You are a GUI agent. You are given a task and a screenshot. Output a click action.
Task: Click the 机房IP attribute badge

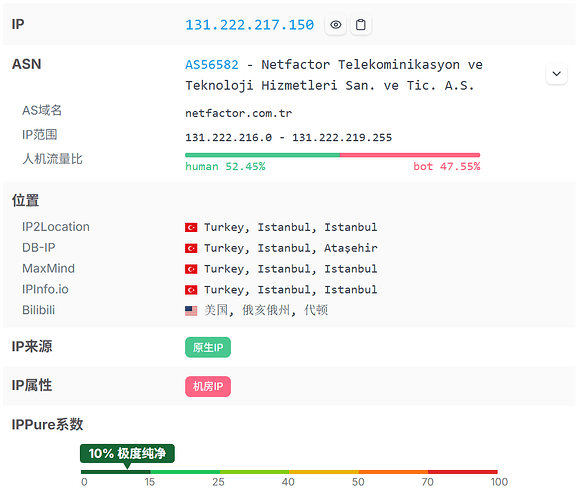(208, 386)
